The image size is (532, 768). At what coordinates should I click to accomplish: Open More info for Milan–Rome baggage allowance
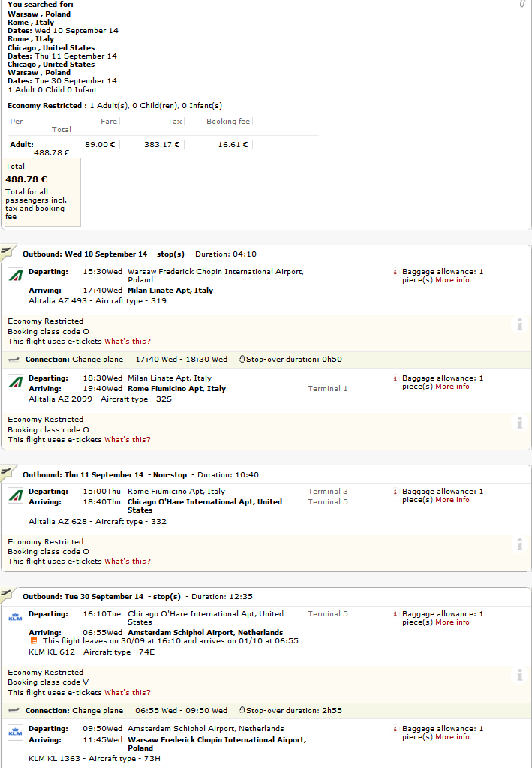tap(452, 387)
